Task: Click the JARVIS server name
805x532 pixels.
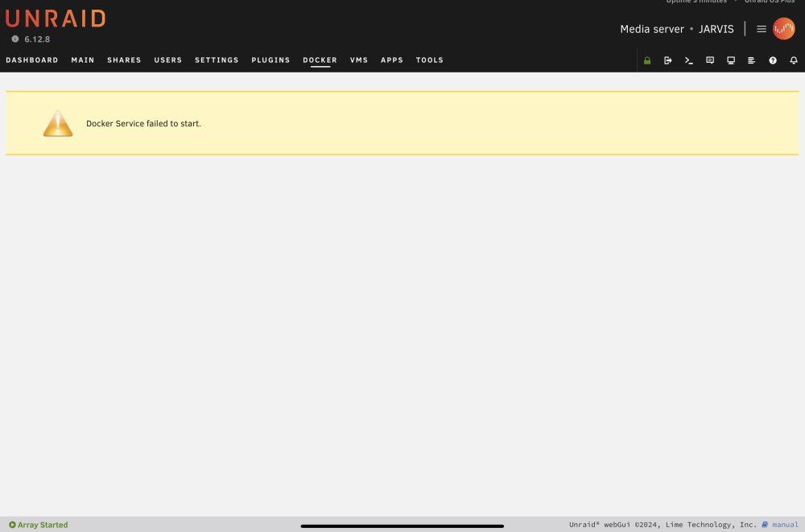Action: click(x=716, y=29)
